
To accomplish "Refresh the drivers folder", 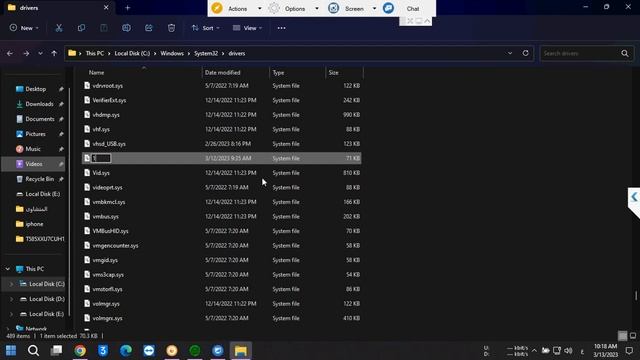I will point(525,53).
